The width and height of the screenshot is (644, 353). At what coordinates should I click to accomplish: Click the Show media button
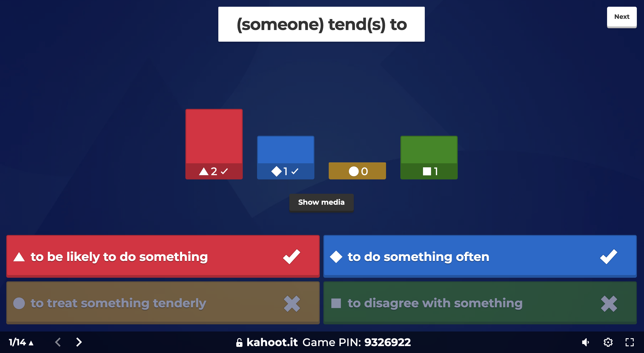click(x=322, y=202)
